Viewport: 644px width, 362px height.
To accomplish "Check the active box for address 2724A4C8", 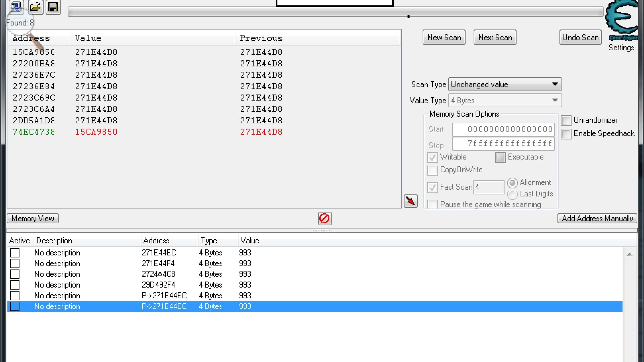I will tap(15, 274).
